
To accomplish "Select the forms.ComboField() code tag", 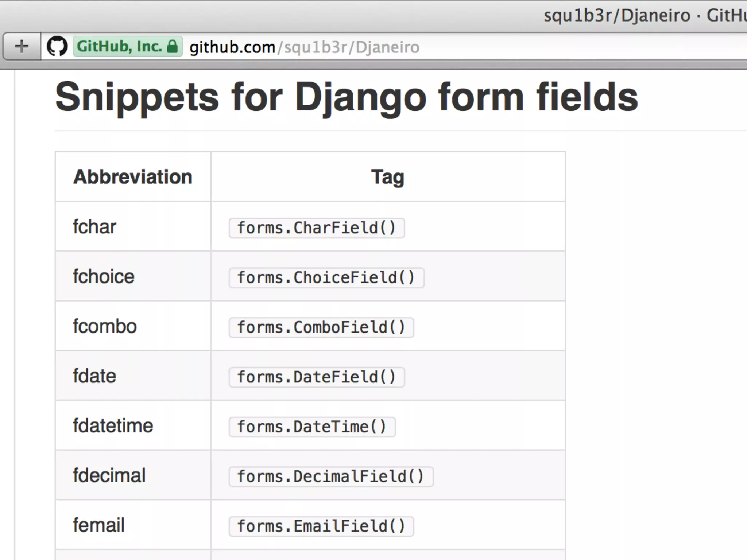I will coord(321,327).
